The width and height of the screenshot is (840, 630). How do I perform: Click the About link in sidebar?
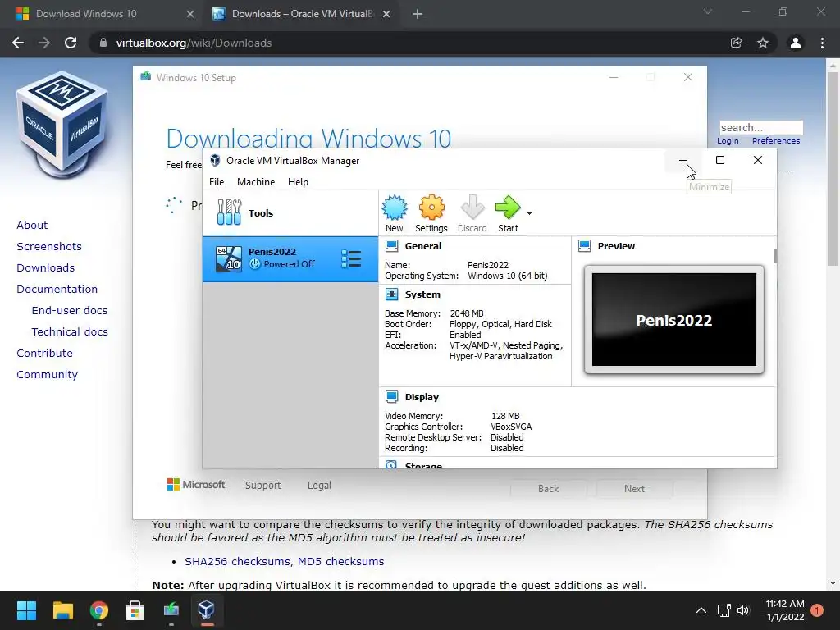[x=32, y=225]
